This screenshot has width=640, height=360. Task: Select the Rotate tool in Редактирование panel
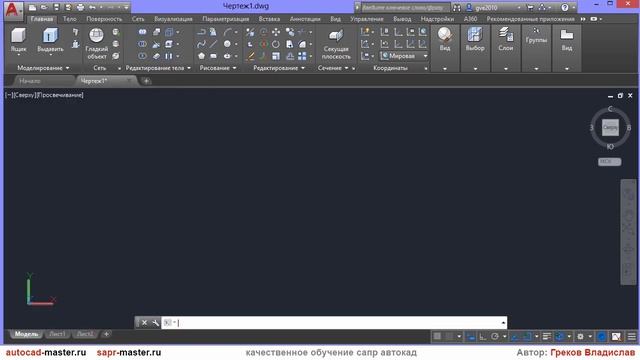pos(276,44)
